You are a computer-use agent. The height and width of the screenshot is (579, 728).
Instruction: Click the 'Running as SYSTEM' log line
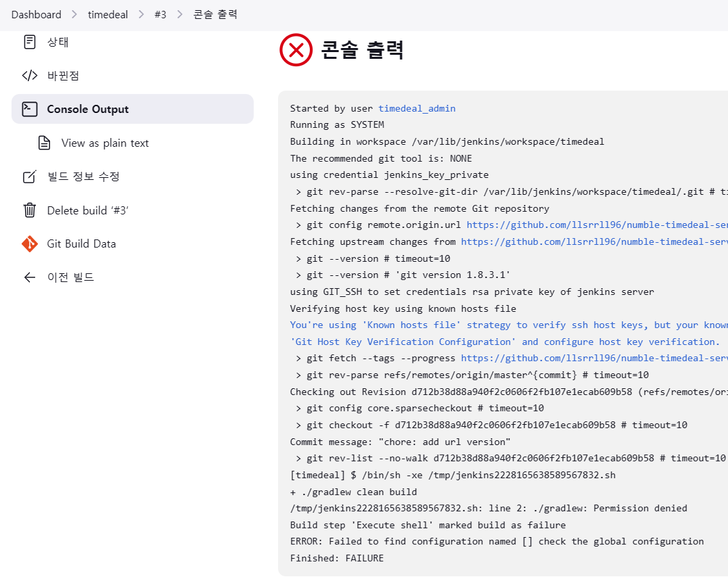tap(337, 125)
